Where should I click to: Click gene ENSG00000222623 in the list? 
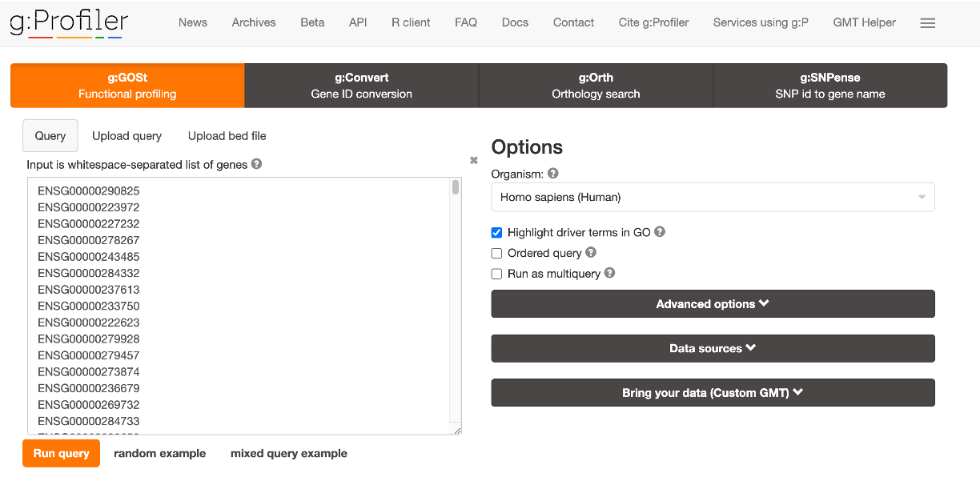(x=89, y=323)
